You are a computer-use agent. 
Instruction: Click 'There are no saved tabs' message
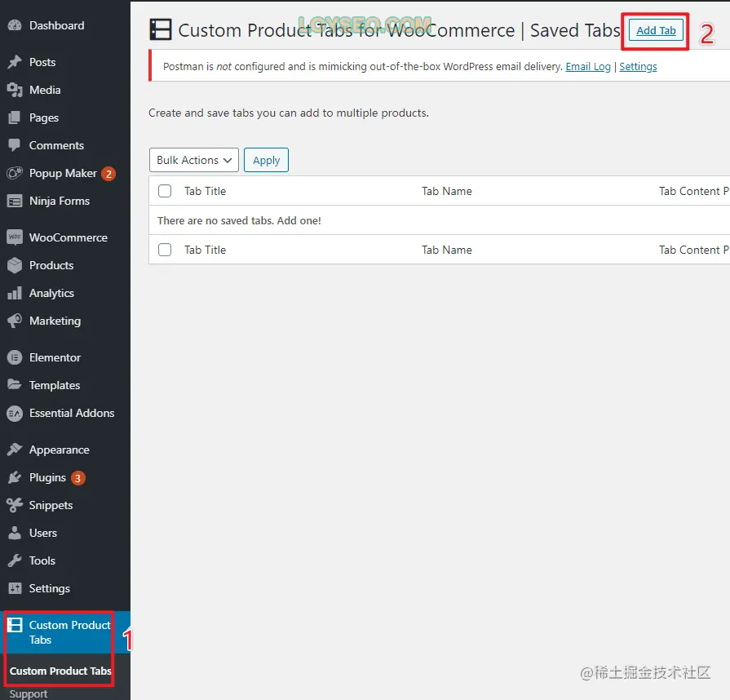(239, 220)
